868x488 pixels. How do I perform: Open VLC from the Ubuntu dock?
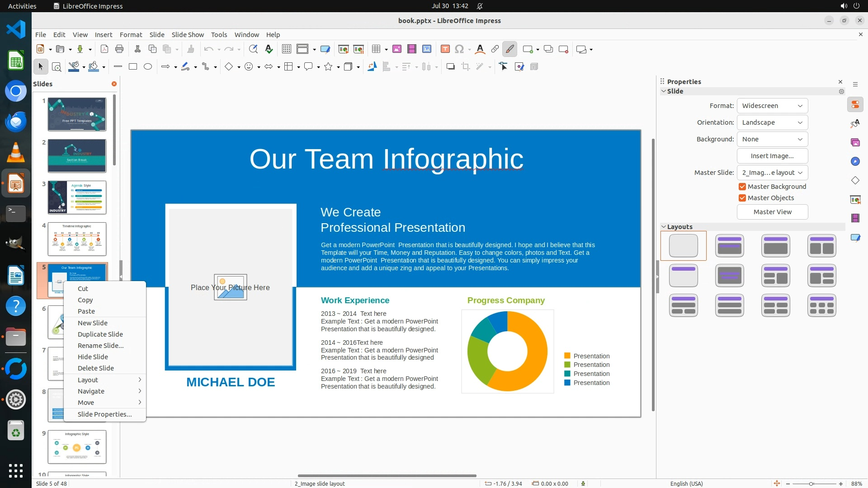[x=16, y=152]
